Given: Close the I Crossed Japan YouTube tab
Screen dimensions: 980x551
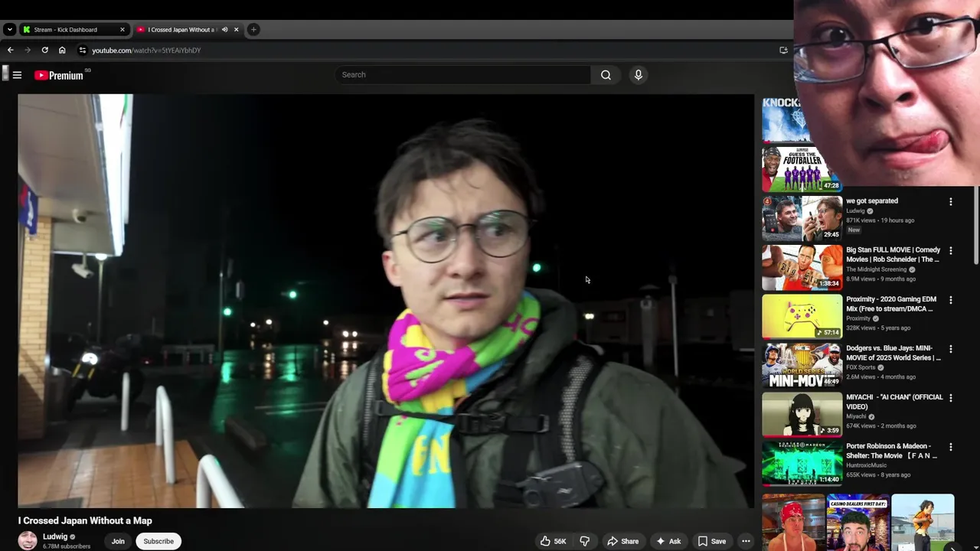Looking at the screenshot, I should point(236,30).
